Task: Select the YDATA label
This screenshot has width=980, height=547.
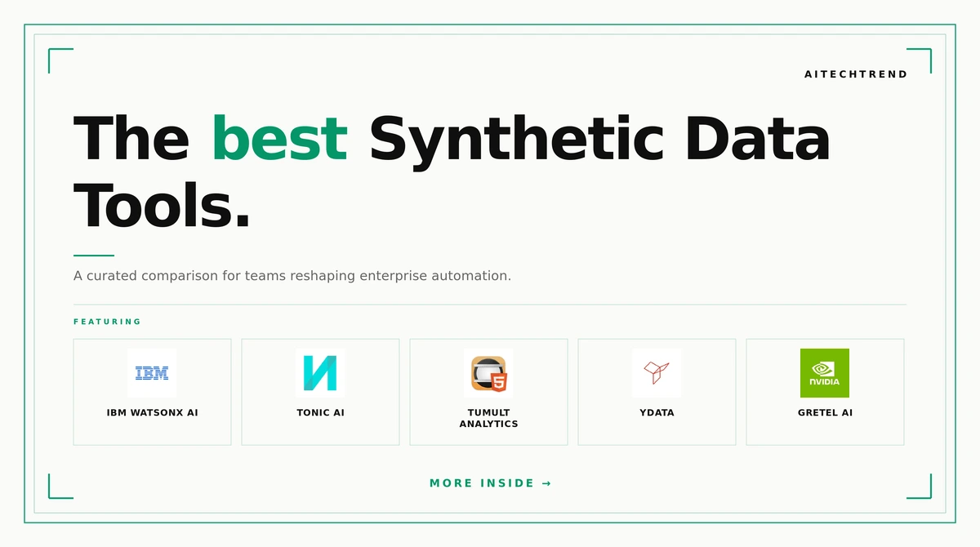Action: click(657, 413)
